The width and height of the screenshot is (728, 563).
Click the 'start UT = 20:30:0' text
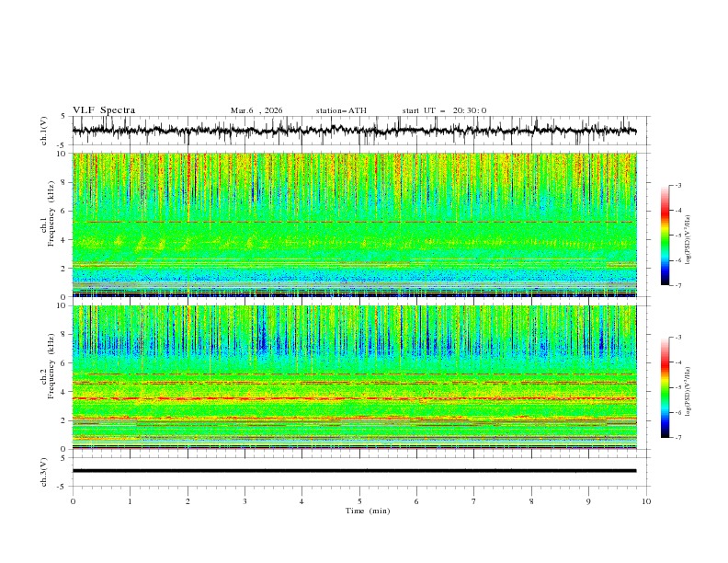point(444,110)
